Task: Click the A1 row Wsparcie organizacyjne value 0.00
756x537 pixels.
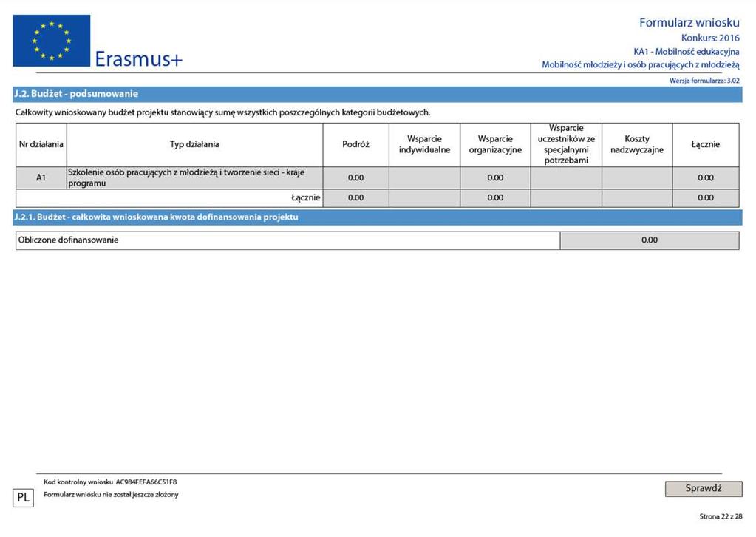Action: (495, 178)
